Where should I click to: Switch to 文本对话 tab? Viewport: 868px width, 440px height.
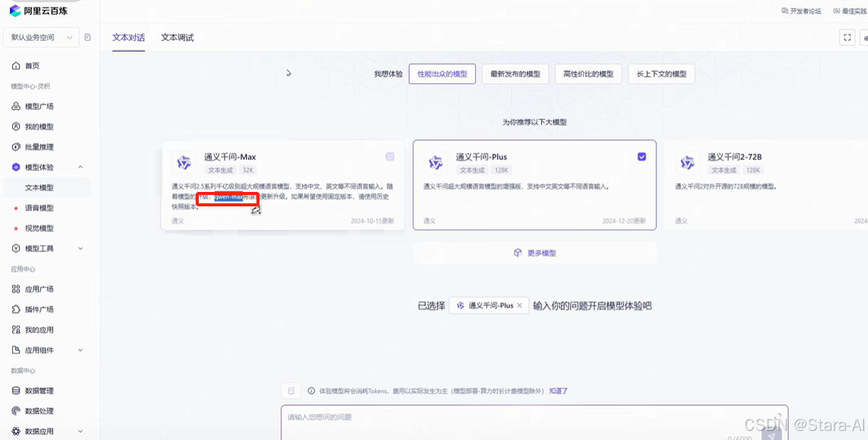coord(128,38)
